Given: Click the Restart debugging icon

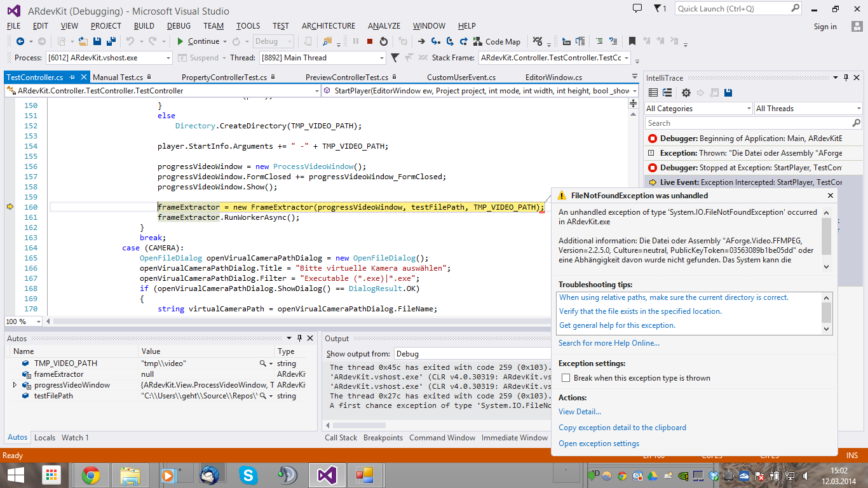Looking at the screenshot, I should click(x=384, y=41).
